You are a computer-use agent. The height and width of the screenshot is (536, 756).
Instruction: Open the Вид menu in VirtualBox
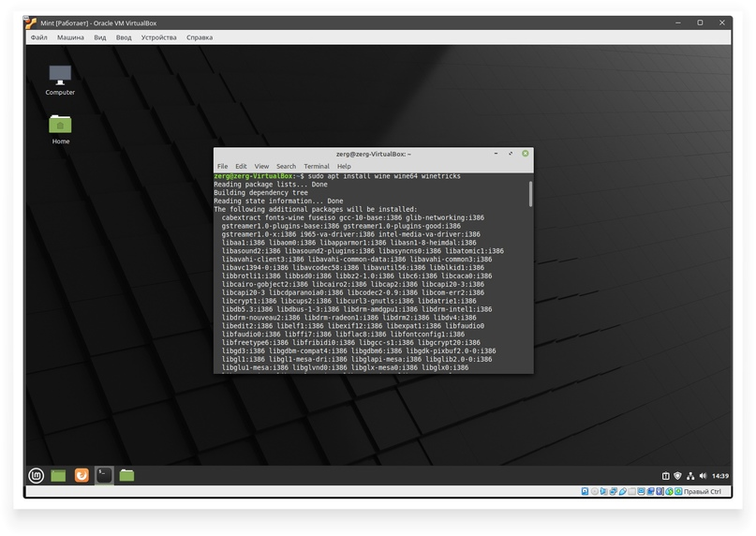[100, 37]
